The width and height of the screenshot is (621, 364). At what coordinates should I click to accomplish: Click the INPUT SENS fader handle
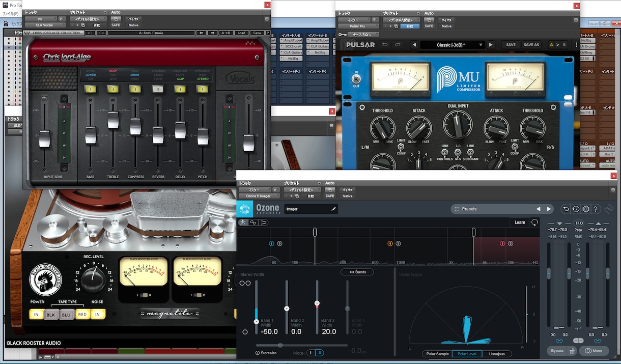click(x=45, y=139)
